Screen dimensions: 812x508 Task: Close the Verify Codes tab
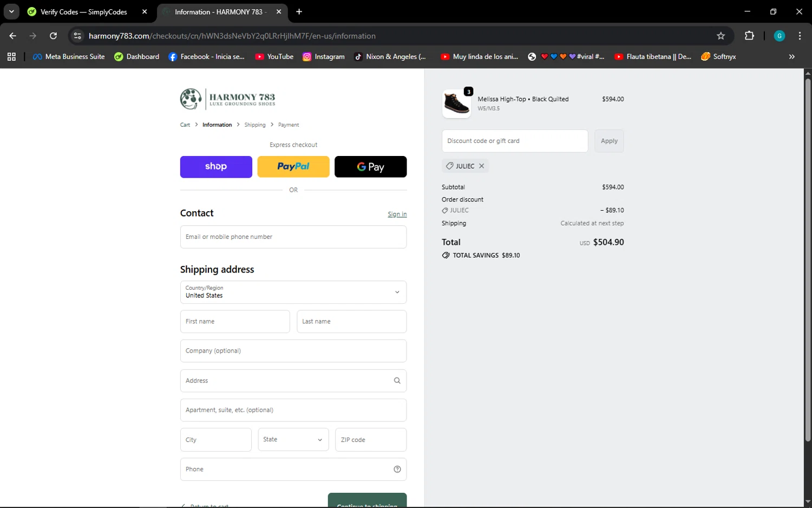point(145,11)
